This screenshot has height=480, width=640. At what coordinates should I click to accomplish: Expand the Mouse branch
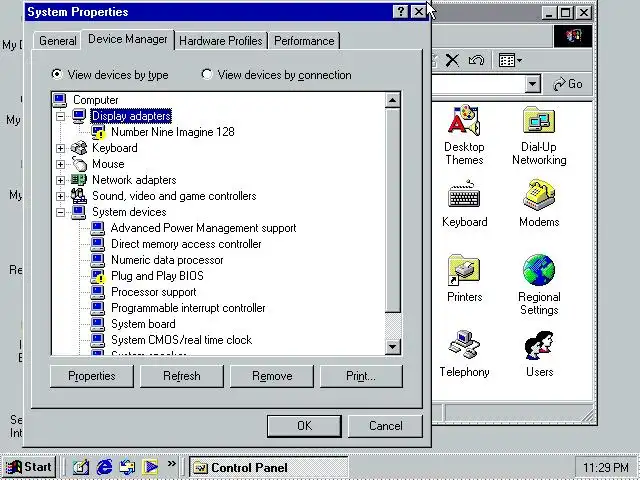pos(60,164)
